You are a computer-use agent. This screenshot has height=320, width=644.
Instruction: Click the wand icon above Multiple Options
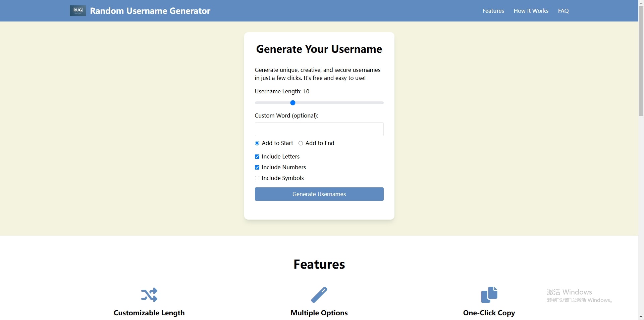[319, 295]
